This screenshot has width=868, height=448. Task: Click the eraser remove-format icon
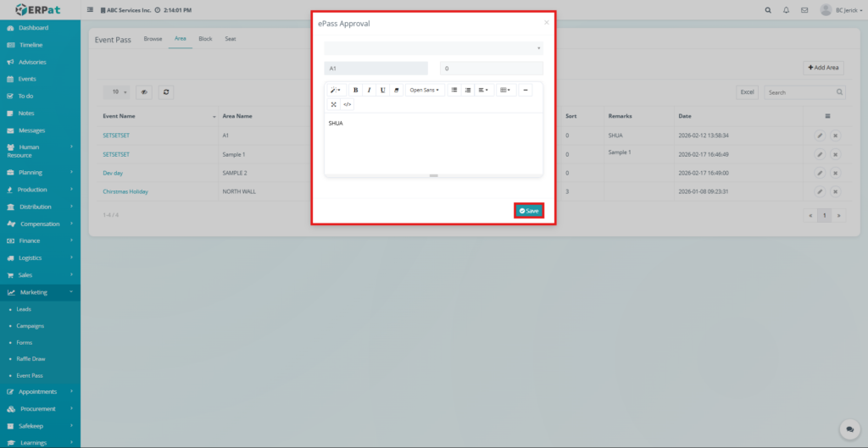pos(397,90)
